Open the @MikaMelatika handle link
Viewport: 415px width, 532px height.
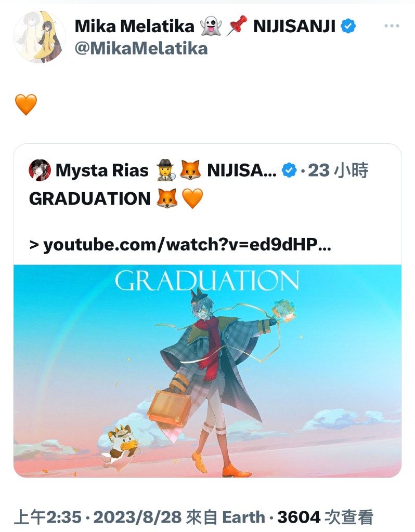(x=141, y=48)
